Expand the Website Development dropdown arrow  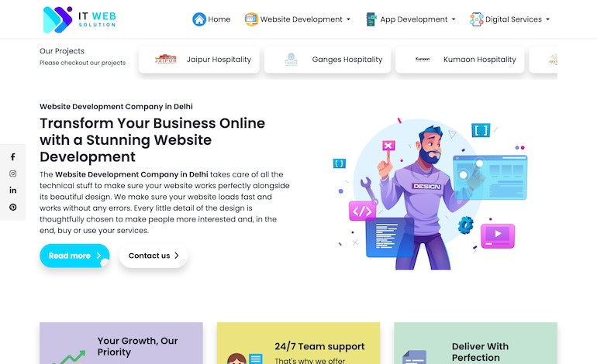point(348,19)
